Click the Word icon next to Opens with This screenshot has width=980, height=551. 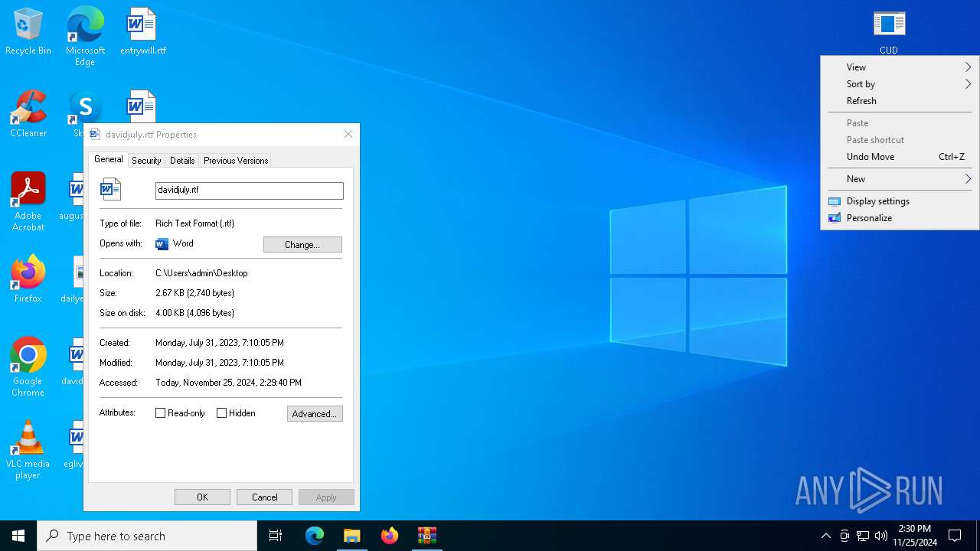(162, 243)
